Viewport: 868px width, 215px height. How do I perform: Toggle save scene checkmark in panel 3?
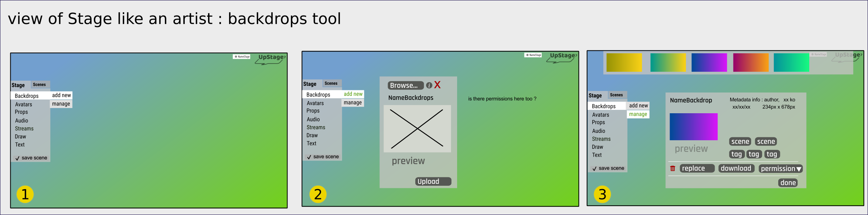[595, 168]
